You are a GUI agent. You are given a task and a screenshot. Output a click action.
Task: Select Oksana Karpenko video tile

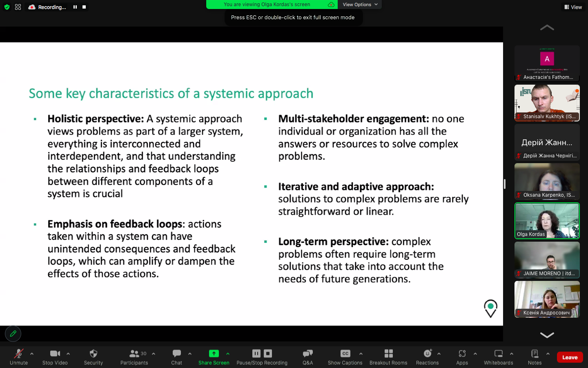click(x=547, y=181)
